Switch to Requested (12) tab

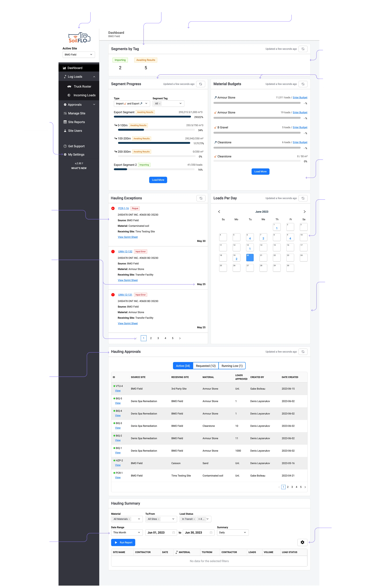[x=206, y=366]
